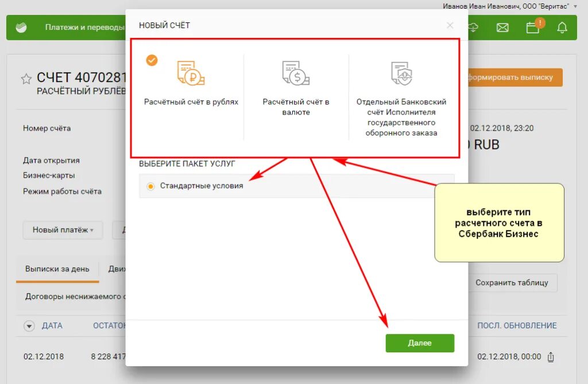The width and height of the screenshot is (588, 384).
Task: Click the Режим работы счёта label
Action: (62, 191)
